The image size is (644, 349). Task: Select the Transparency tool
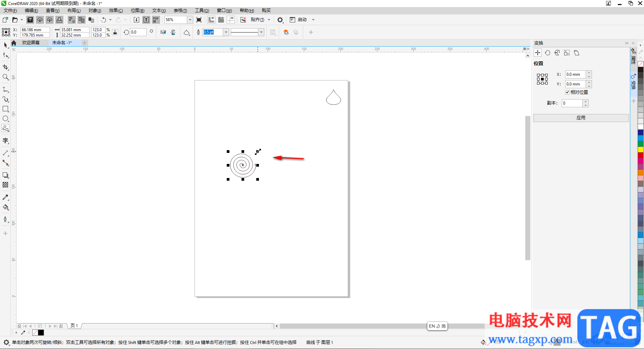(5, 185)
